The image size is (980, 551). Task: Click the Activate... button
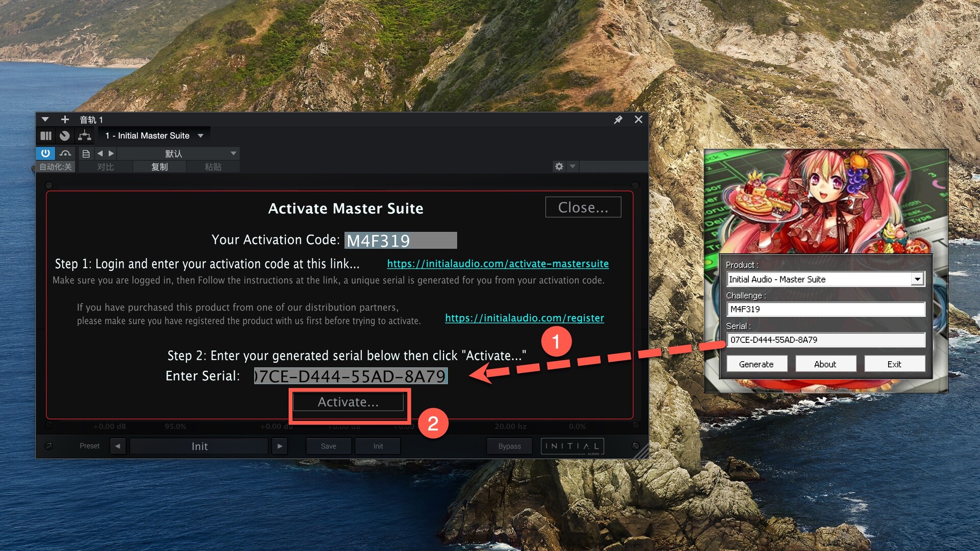pyautogui.click(x=348, y=402)
